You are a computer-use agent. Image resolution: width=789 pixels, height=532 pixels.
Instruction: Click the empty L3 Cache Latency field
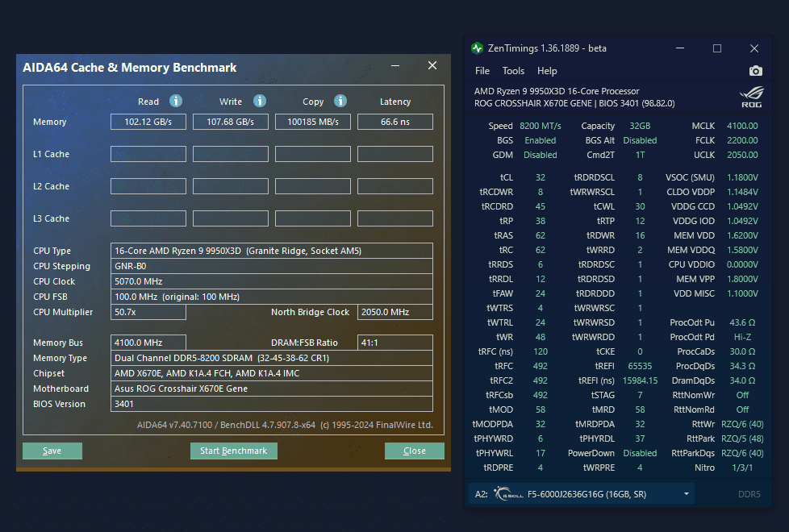[x=395, y=218]
